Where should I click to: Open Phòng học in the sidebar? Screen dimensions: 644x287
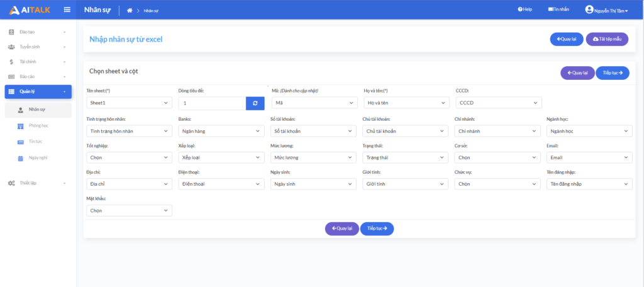(38, 126)
